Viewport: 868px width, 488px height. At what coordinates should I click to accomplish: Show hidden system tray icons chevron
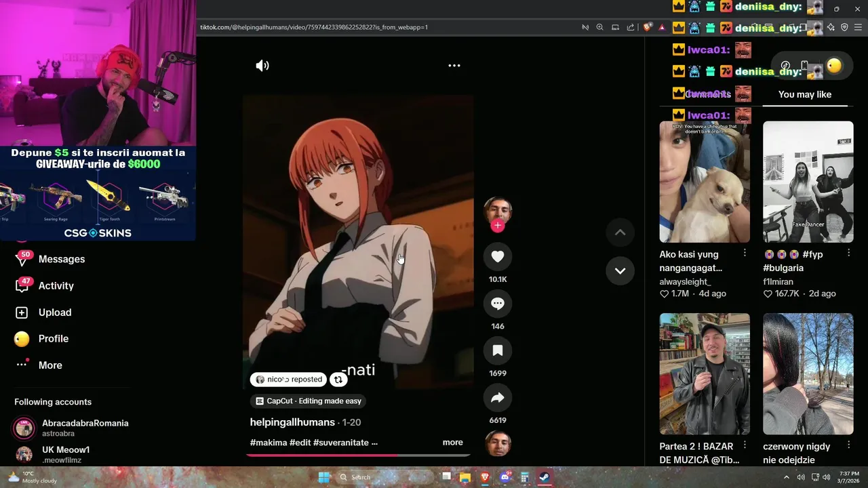click(x=787, y=477)
